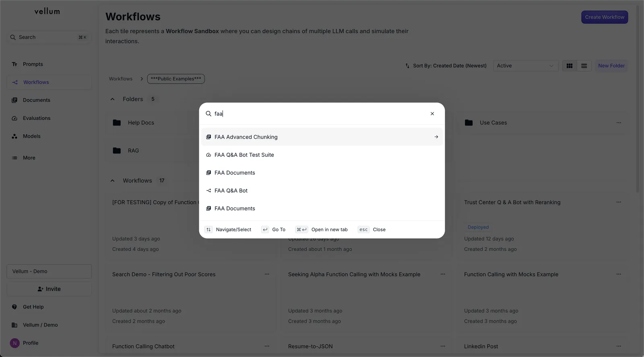This screenshot has height=357, width=644.
Task: Click the More list icon
Action: click(14, 158)
